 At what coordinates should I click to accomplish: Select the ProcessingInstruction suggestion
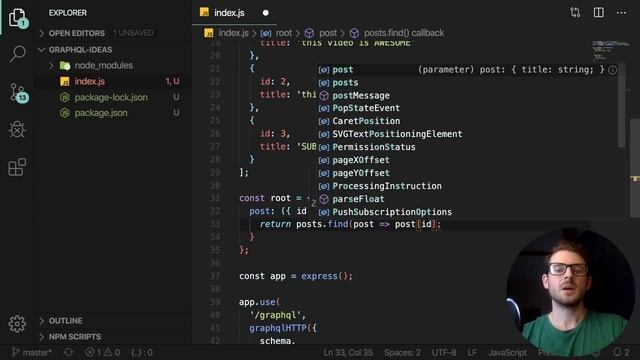467,186
